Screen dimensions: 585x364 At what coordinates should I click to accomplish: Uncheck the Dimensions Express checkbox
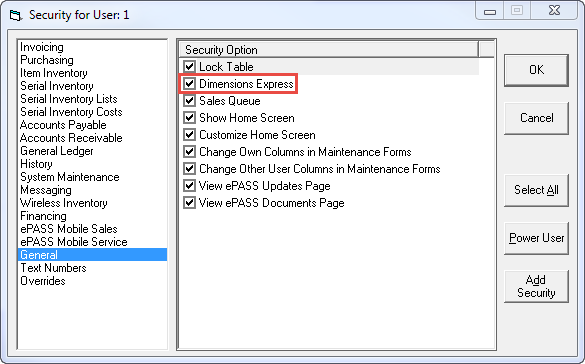190,84
